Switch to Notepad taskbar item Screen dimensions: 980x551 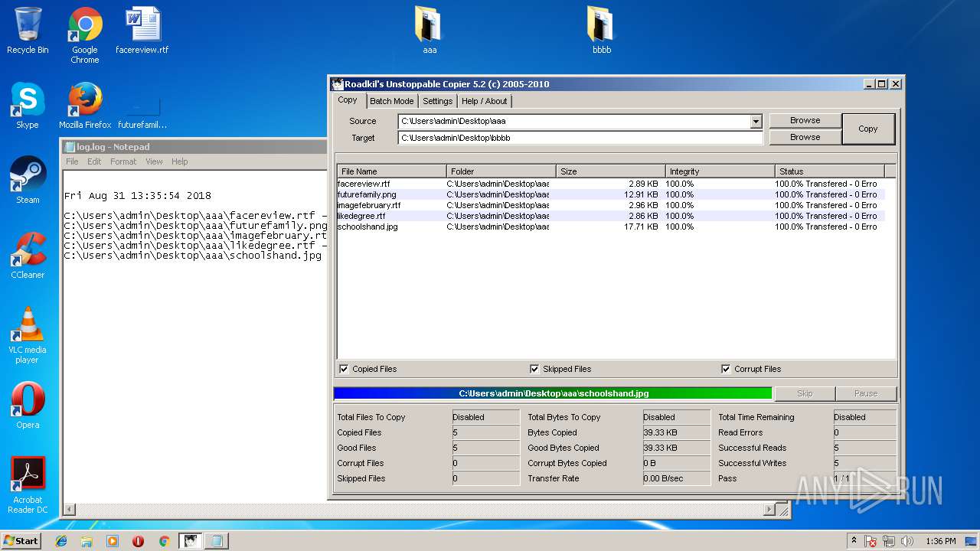click(217, 541)
